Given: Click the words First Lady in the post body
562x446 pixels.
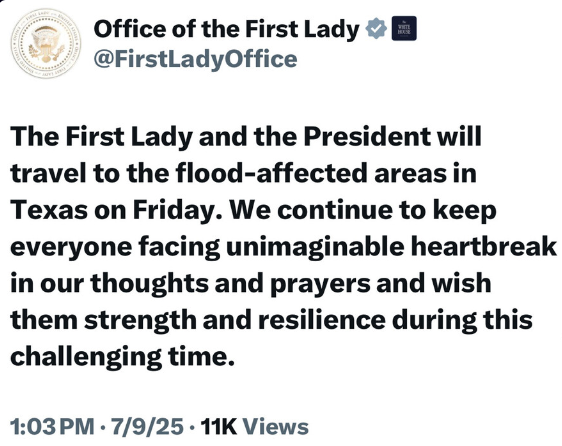Looking at the screenshot, I should point(129,138).
